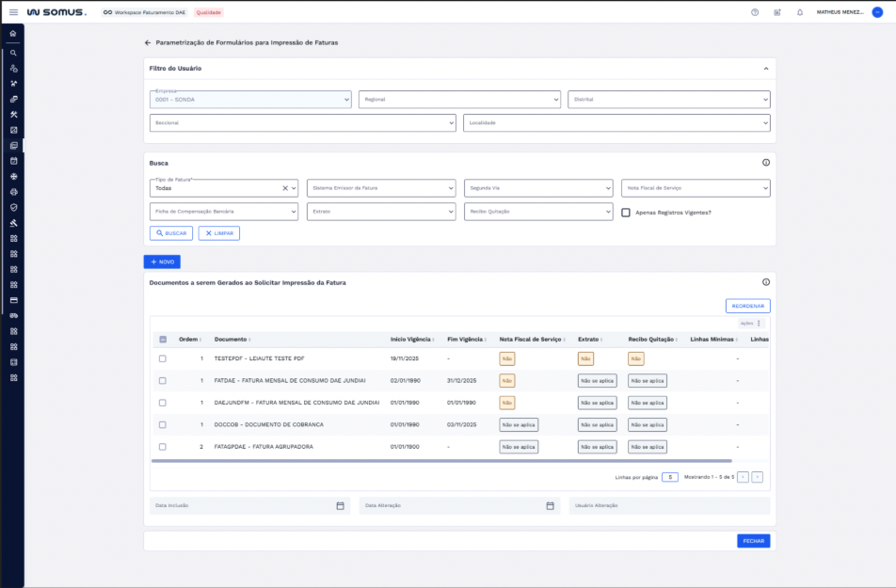Expand the Nota Fiscal de Serviço dropdown

tap(696, 188)
